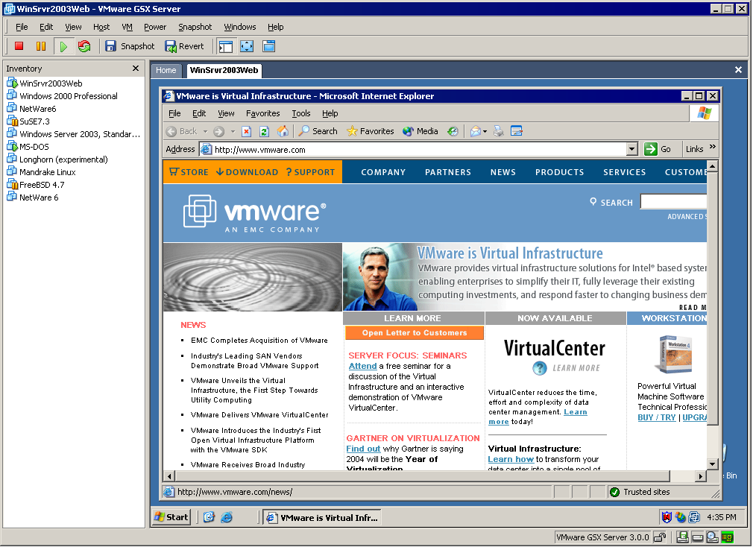756x547 pixels.
Task: Click the guest Windows Start button
Action: 171,517
